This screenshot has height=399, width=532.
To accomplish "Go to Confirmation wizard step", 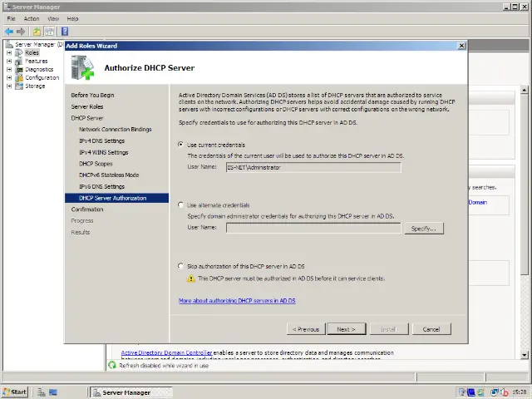I will (86, 209).
